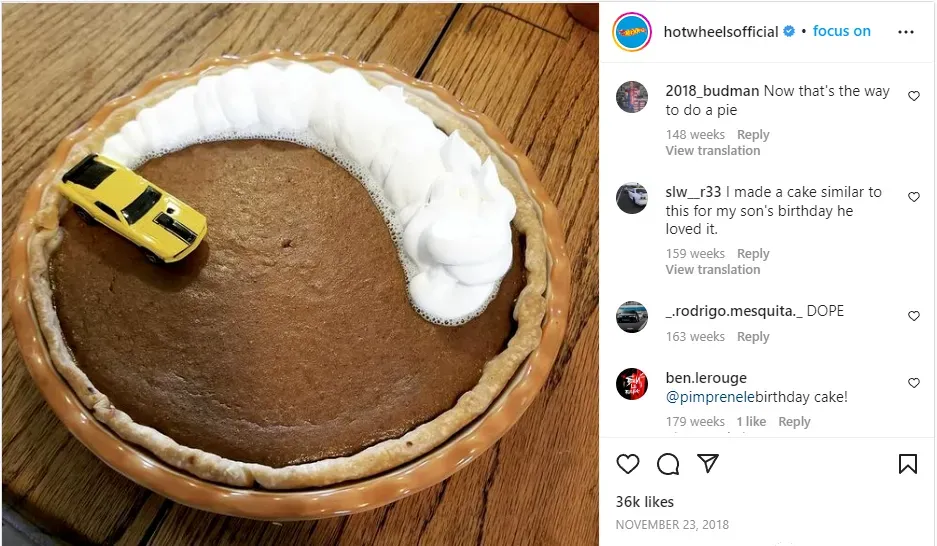The width and height of the screenshot is (937, 546).
Task: Like slw__r33's comment heart
Action: [914, 197]
